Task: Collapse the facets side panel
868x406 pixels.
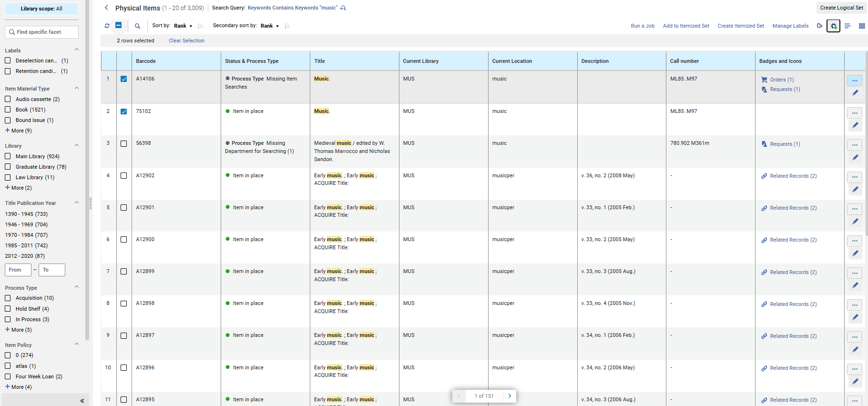Action: [82, 401]
